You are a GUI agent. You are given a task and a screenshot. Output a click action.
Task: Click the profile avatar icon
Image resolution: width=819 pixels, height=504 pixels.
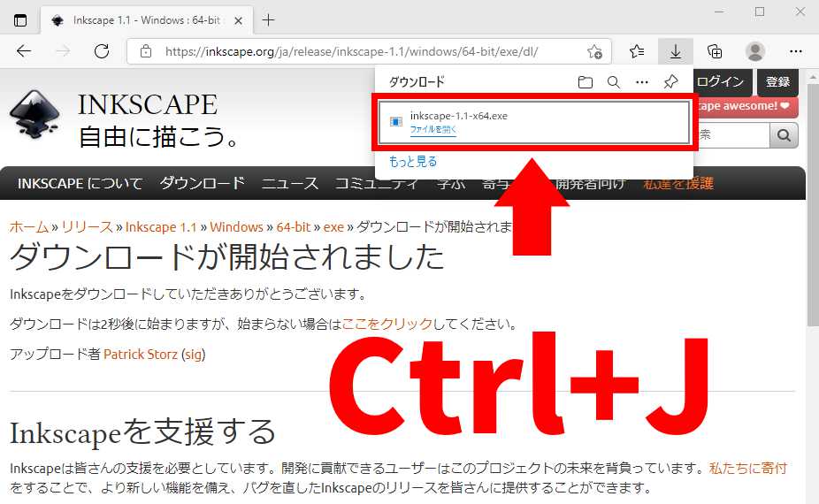pos(754,51)
